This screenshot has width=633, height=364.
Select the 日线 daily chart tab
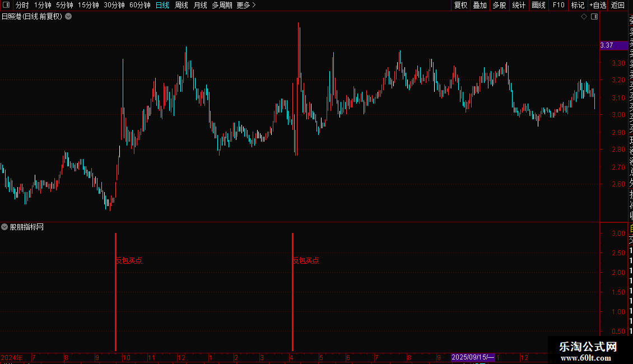(162, 5)
